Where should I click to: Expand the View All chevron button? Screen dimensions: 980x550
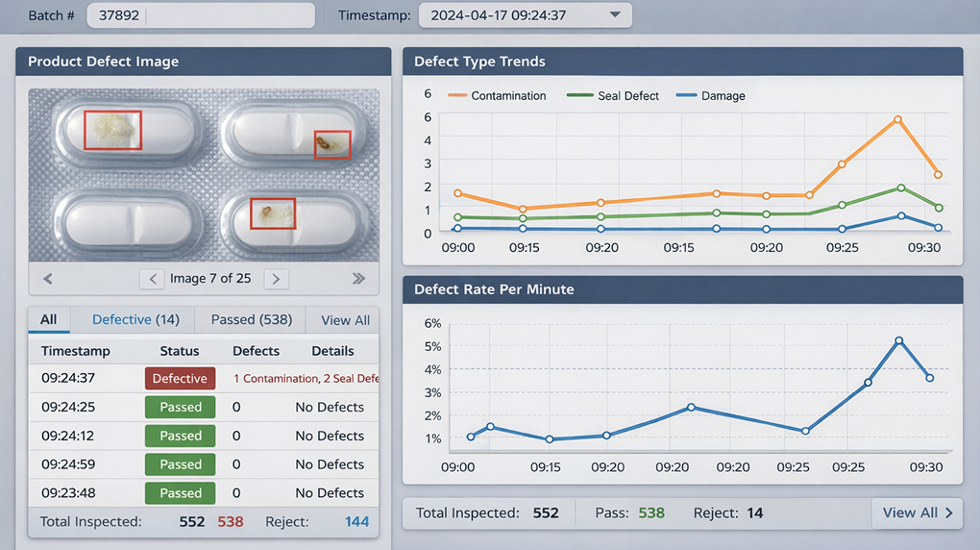[917, 512]
